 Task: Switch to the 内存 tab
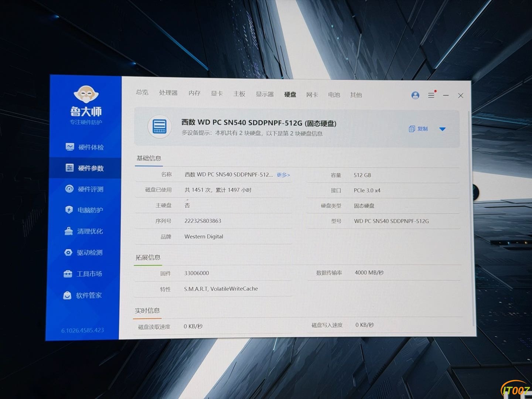(x=194, y=93)
